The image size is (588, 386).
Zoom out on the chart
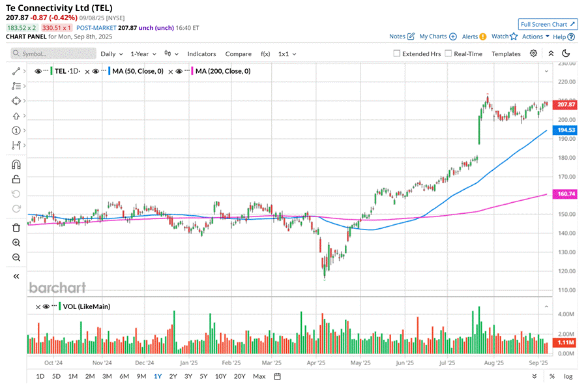tap(16, 258)
